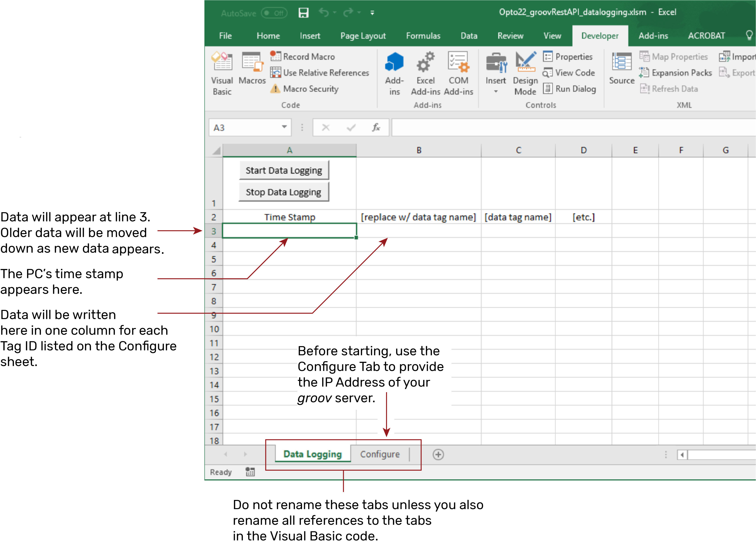Redo the last action

348,12
